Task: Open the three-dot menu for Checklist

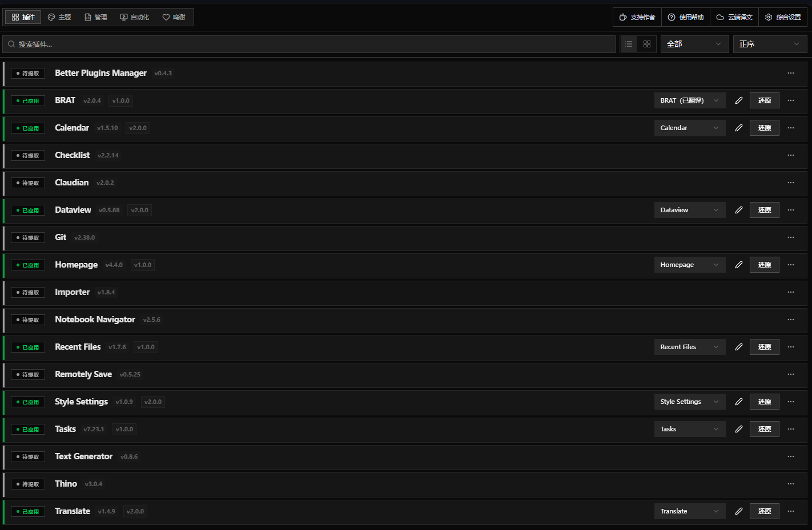Action: (x=790, y=155)
